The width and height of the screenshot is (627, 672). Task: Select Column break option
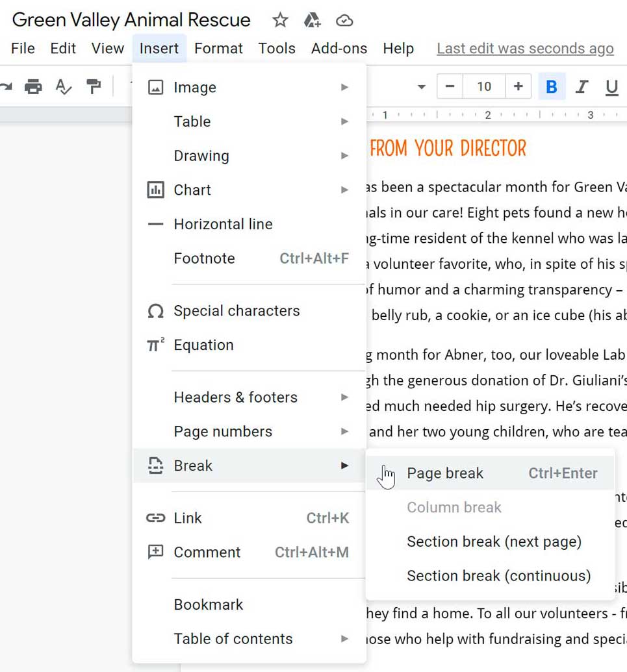coord(490,508)
